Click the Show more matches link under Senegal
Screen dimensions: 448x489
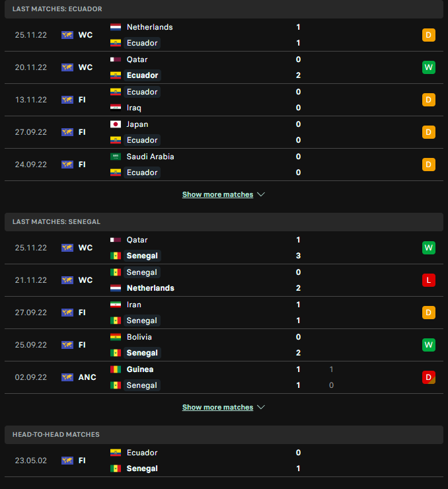pyautogui.click(x=217, y=407)
